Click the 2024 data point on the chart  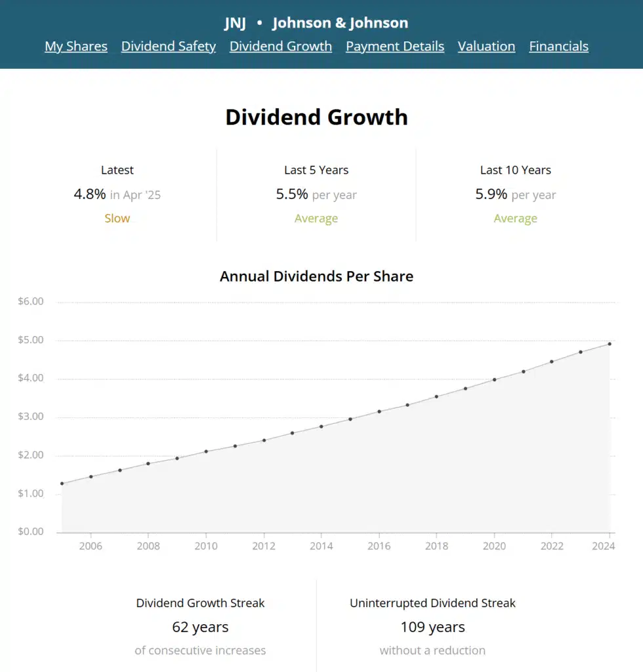coord(610,344)
